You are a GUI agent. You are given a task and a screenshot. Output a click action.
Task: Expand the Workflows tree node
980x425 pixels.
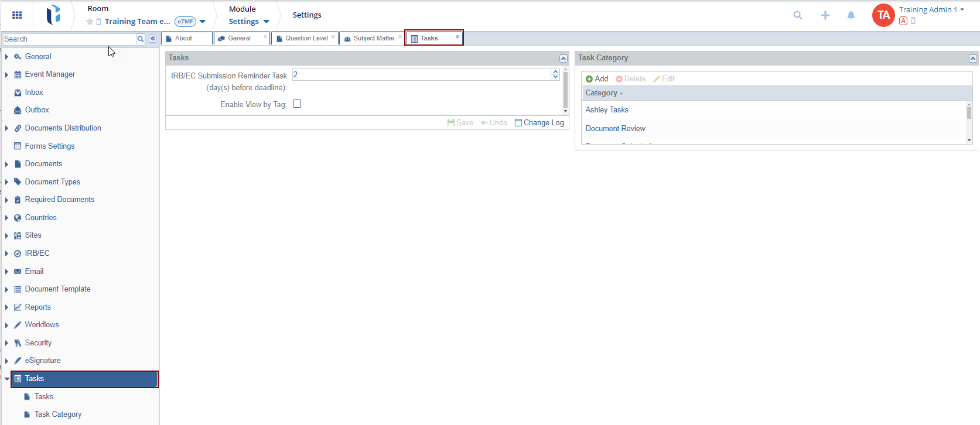[6, 325]
